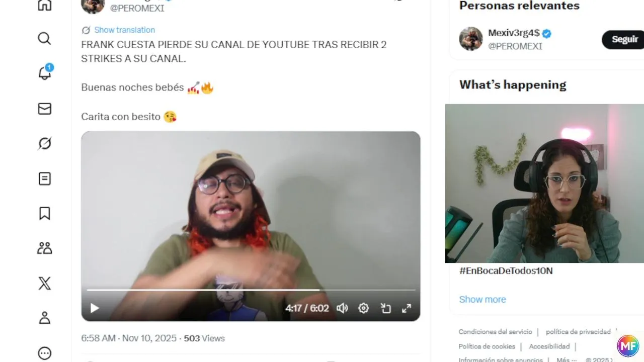Screen dimensions: 644x362
Task: Open the Search icon in sidebar
Action: point(44,39)
